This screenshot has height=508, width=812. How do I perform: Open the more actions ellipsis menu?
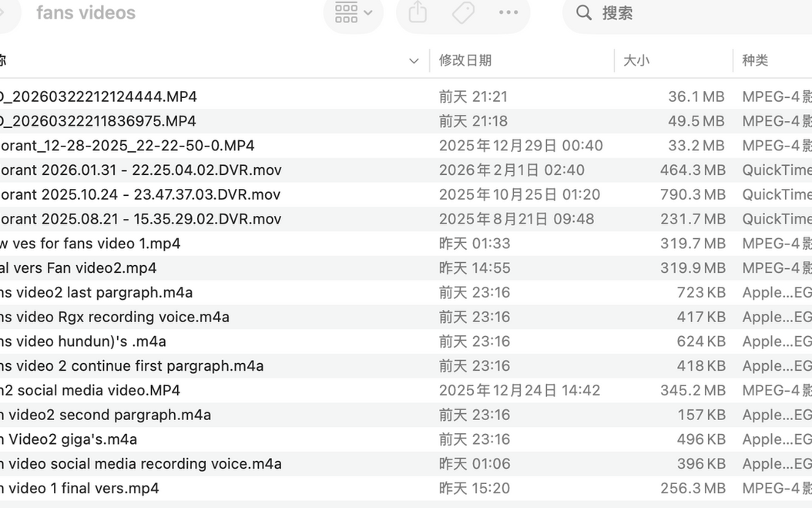(508, 12)
